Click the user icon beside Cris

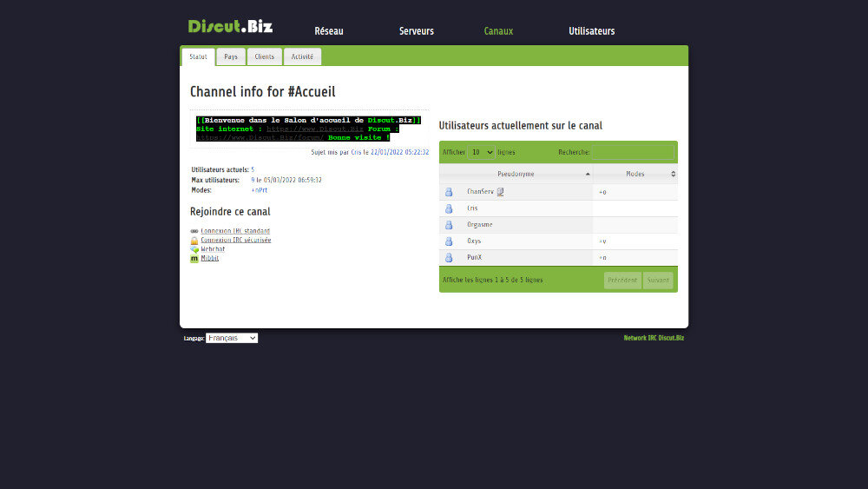(449, 208)
